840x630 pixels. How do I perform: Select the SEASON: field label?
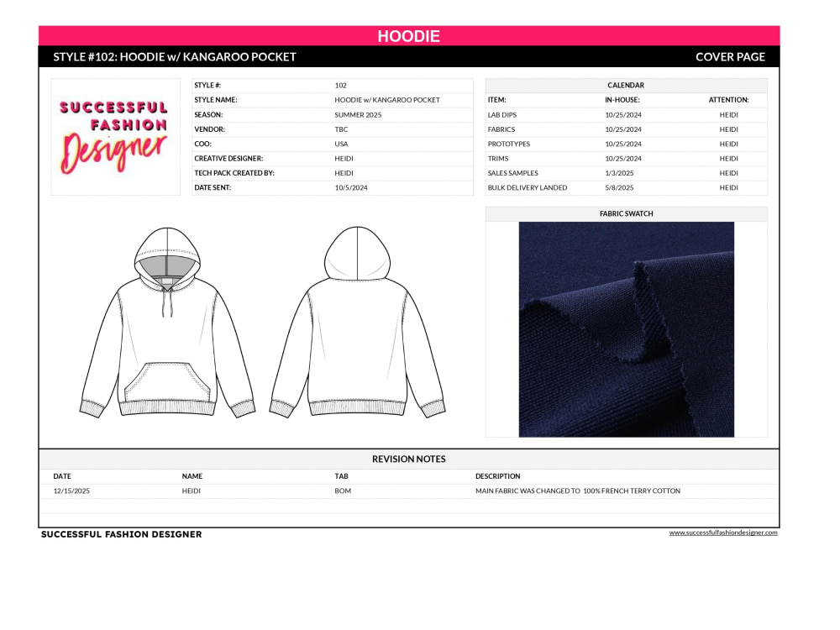coord(208,114)
